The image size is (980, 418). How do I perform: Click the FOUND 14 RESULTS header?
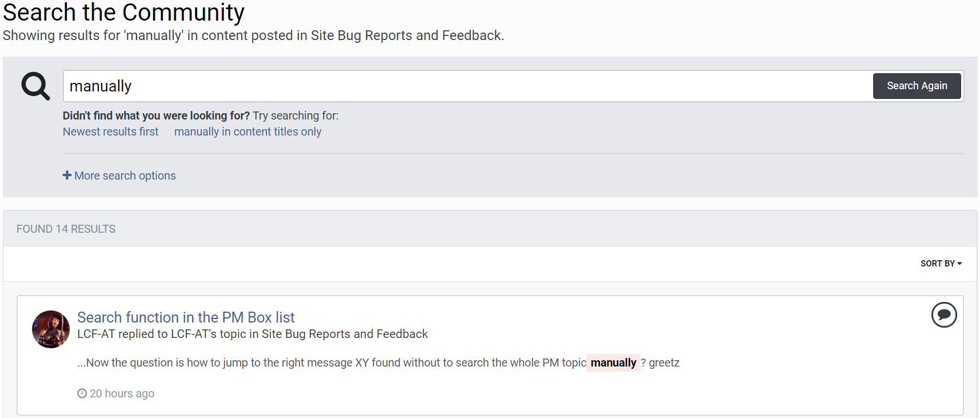[x=66, y=229]
